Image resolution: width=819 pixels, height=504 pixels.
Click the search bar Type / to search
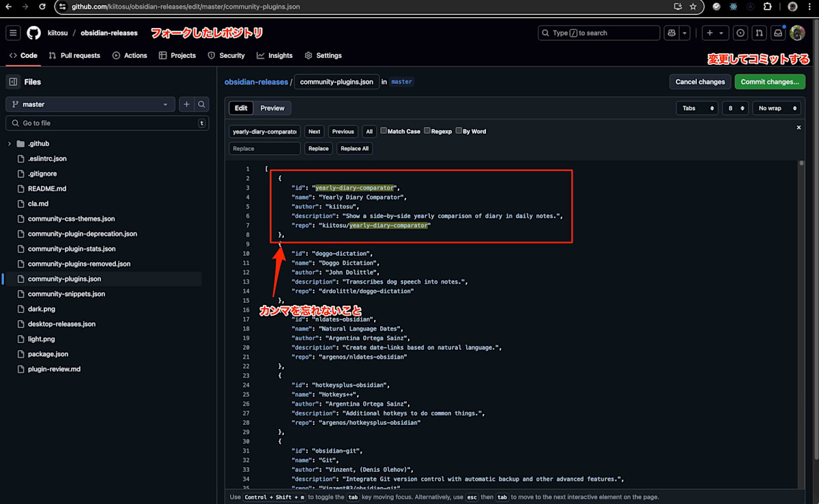(x=599, y=33)
